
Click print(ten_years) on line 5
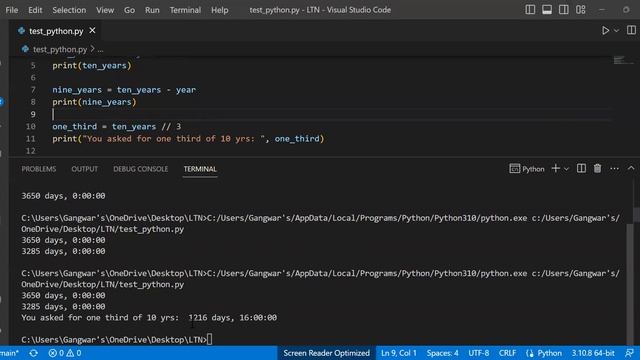tap(92, 65)
